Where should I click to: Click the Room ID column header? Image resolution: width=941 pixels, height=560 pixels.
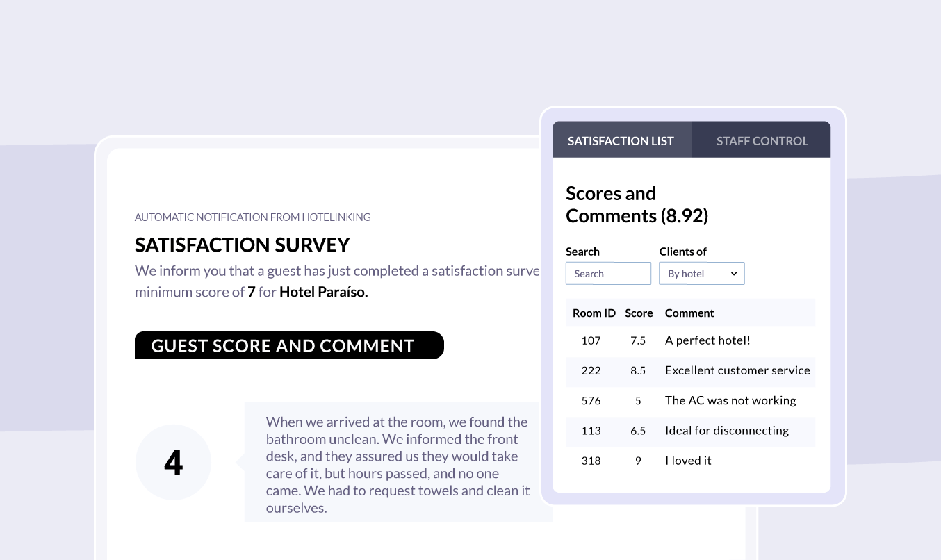tap(594, 313)
